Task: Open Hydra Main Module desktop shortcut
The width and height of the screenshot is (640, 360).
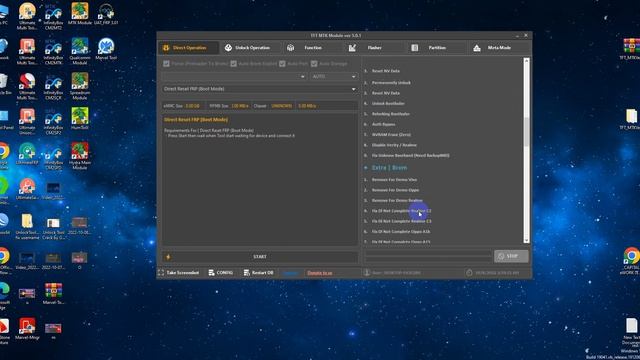Action: tap(80, 156)
